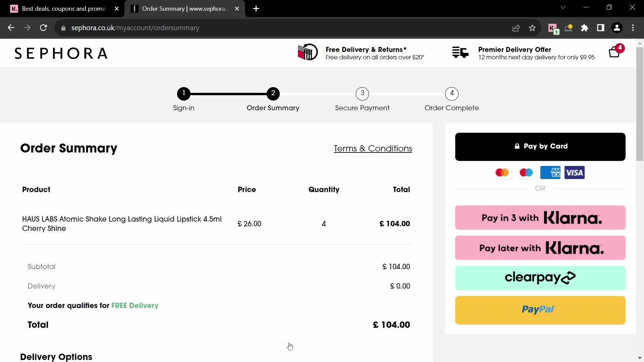Click scrollbar down arrow
The height and width of the screenshot is (362, 644).
coord(640,358)
